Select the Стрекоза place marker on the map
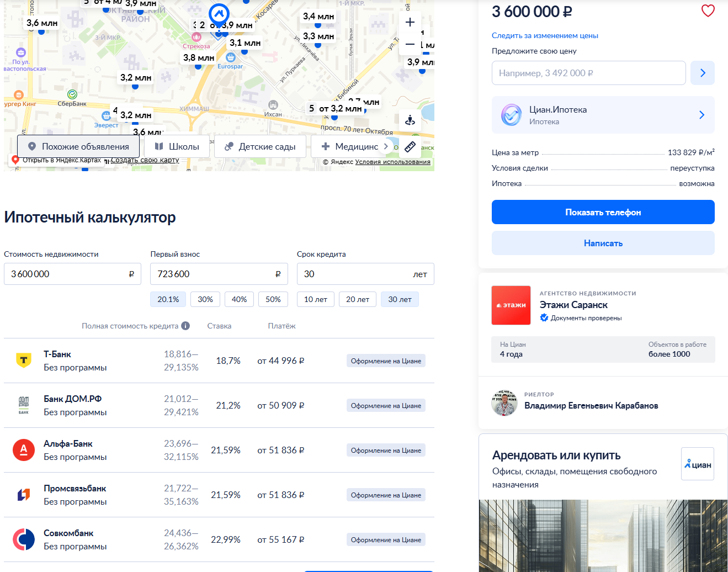728x572 pixels. point(196,37)
